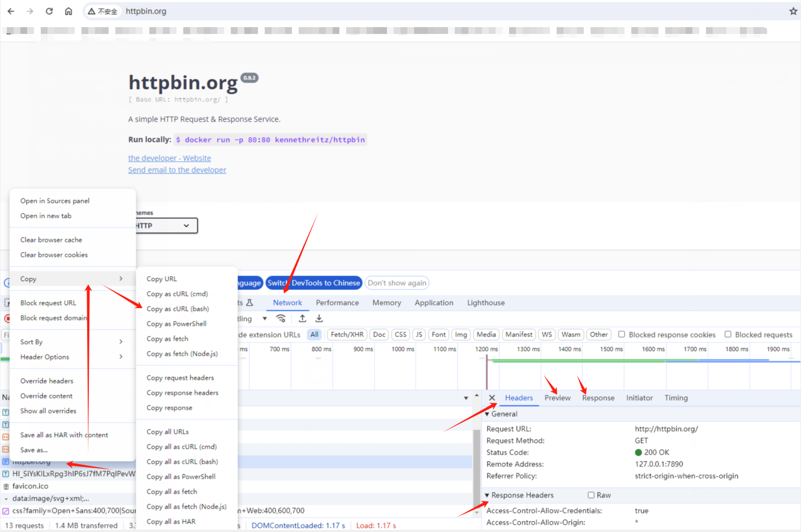Expand the data:image/svg+xml row
801x532 pixels.
coord(6,499)
